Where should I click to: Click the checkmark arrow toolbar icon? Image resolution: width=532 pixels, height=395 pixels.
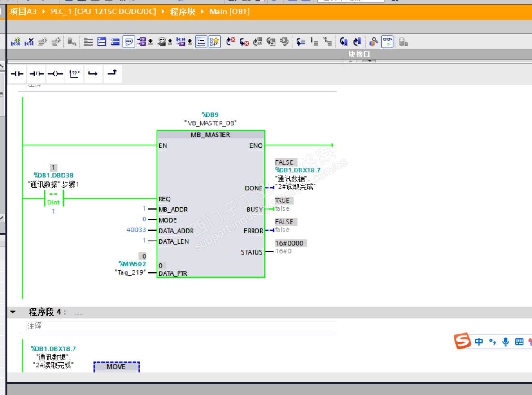click(285, 42)
